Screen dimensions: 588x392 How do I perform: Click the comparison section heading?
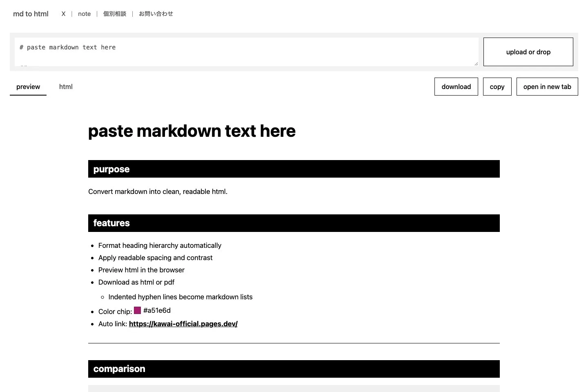(294, 369)
